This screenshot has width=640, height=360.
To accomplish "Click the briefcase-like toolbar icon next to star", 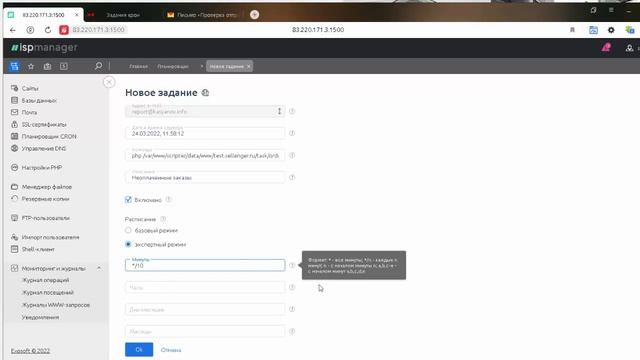I will click(x=47, y=66).
